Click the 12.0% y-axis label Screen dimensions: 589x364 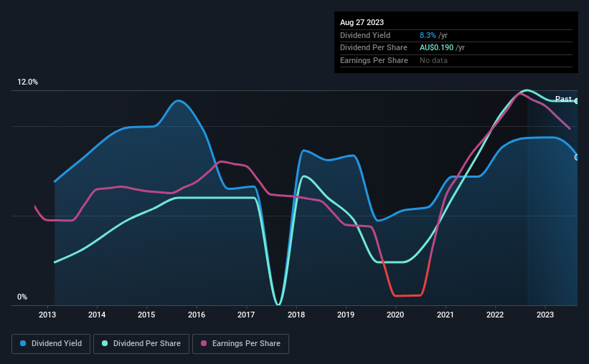point(27,82)
